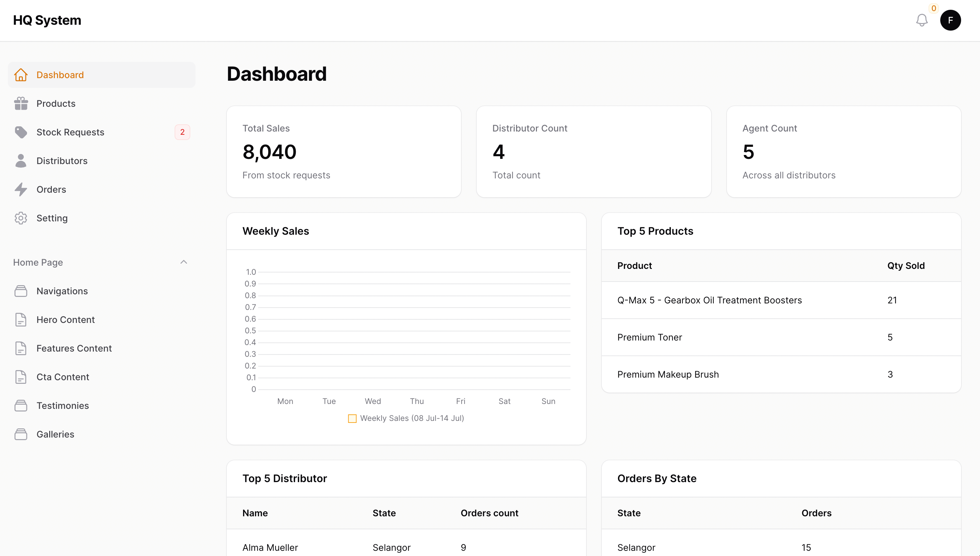Click the Product column header
This screenshot has width=980, height=556.
tap(635, 266)
